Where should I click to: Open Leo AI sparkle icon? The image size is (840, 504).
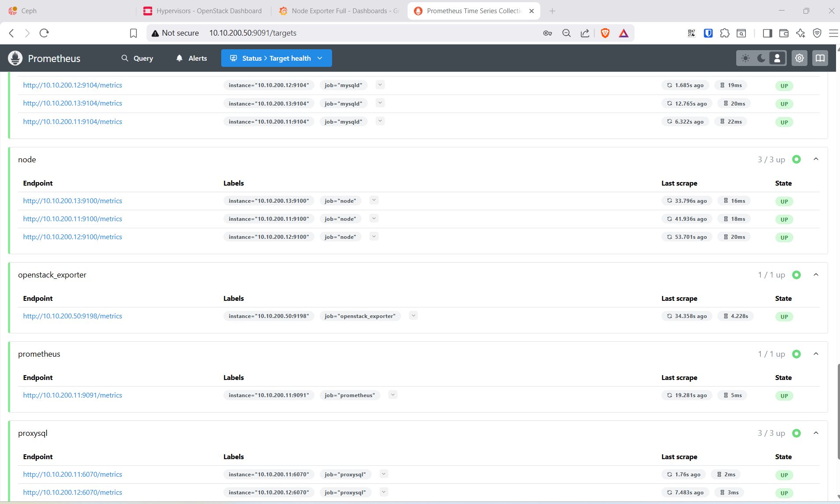800,33
